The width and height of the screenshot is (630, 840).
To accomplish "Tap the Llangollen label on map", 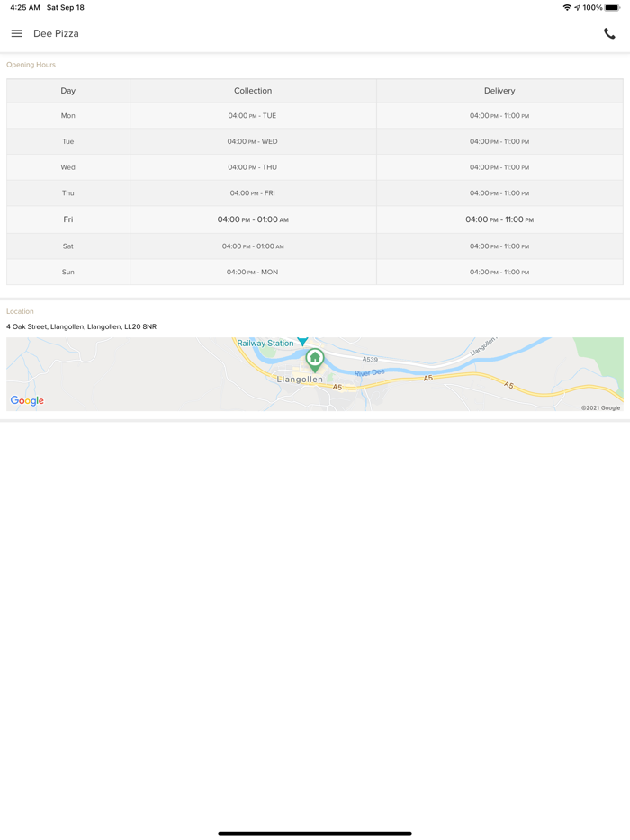I will [x=300, y=380].
